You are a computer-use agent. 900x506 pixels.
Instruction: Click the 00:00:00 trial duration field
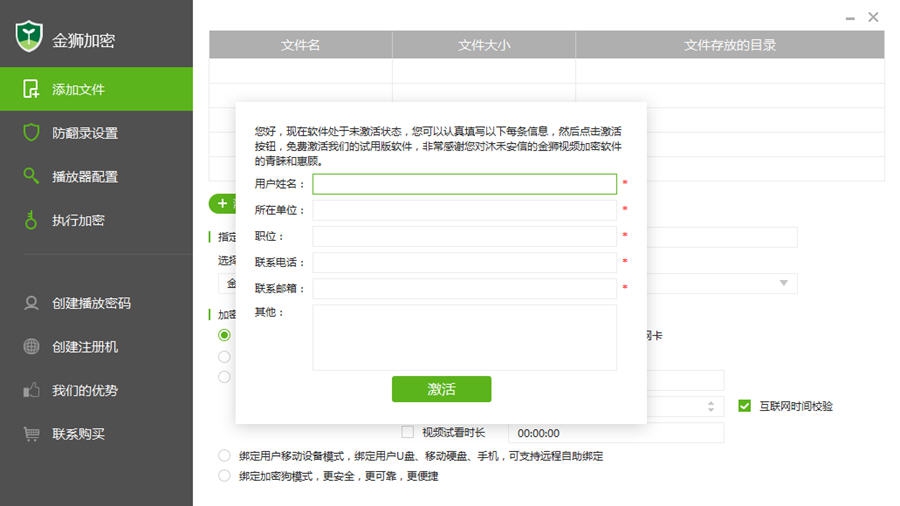[x=616, y=433]
